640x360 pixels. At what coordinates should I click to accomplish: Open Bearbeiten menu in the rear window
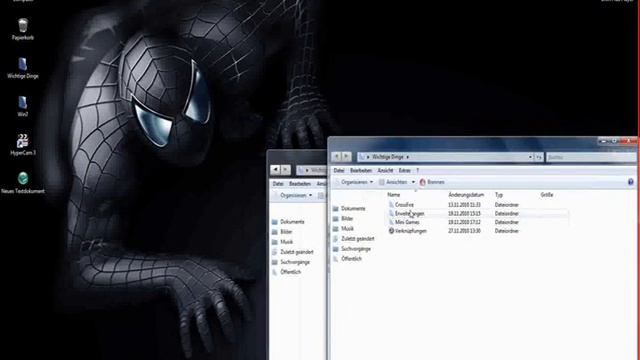(300, 184)
